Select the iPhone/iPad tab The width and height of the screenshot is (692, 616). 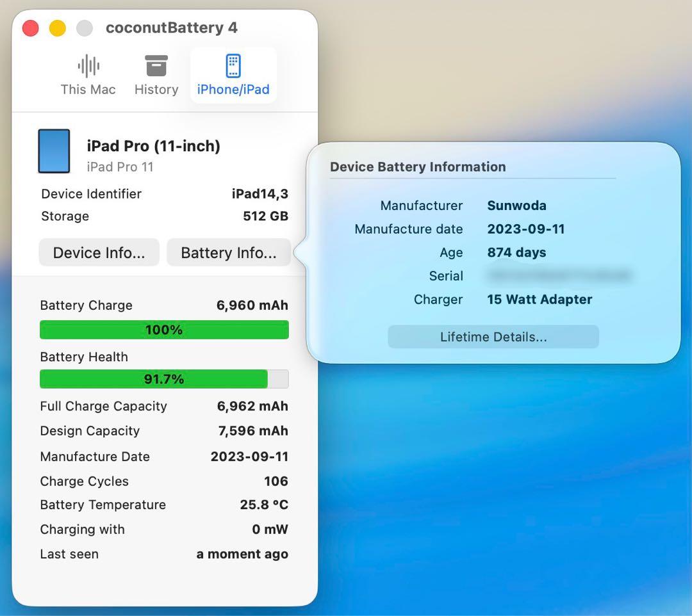tap(233, 76)
